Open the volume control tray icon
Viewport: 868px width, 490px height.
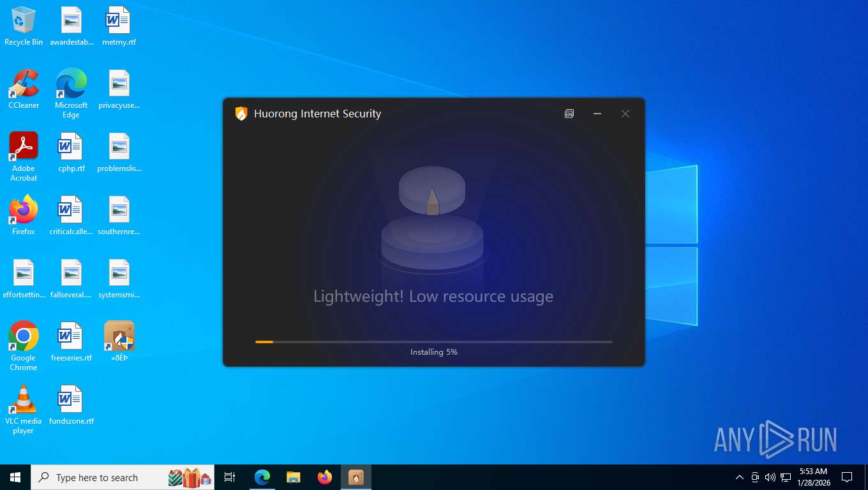(770, 477)
